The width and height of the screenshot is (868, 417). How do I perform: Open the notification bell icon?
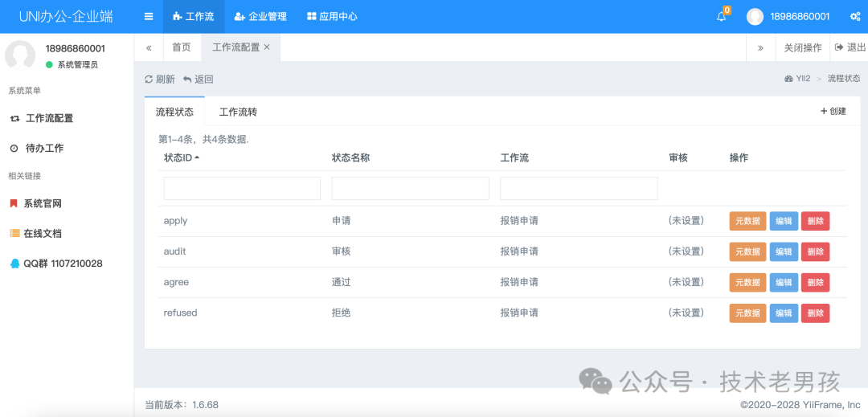(x=722, y=16)
